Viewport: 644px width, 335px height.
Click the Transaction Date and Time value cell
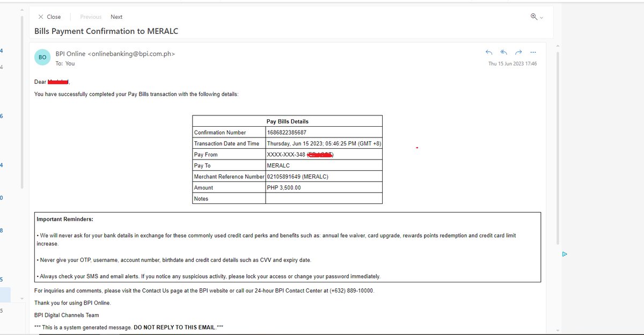click(324, 143)
